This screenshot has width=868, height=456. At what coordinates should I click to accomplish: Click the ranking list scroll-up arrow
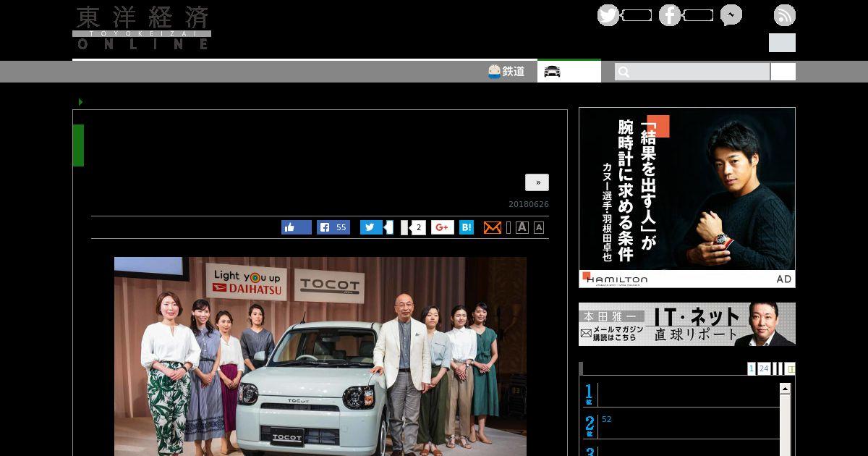click(785, 389)
